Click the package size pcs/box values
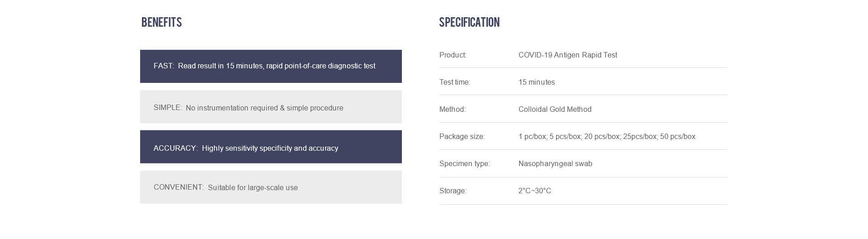 click(x=607, y=136)
